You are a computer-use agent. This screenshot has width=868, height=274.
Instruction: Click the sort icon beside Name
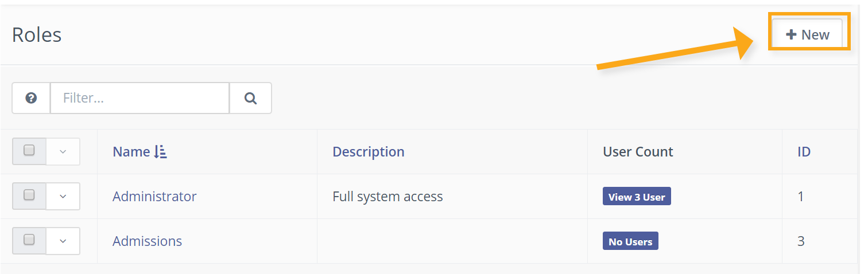coord(161,152)
